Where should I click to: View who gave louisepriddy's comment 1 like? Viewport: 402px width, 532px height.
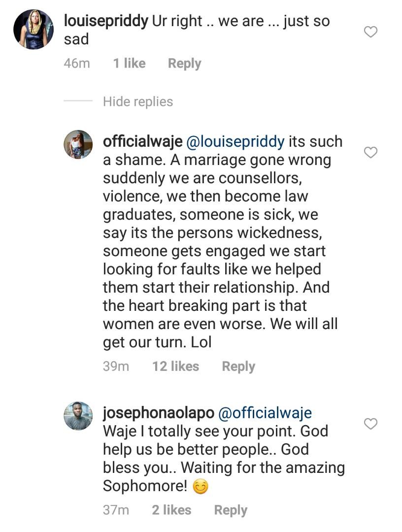click(129, 64)
